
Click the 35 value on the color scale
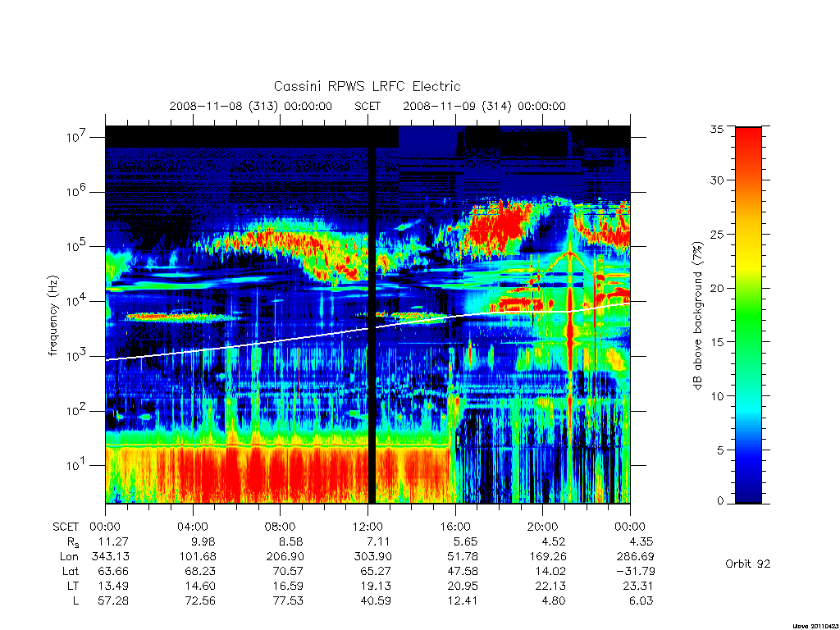coord(717,129)
